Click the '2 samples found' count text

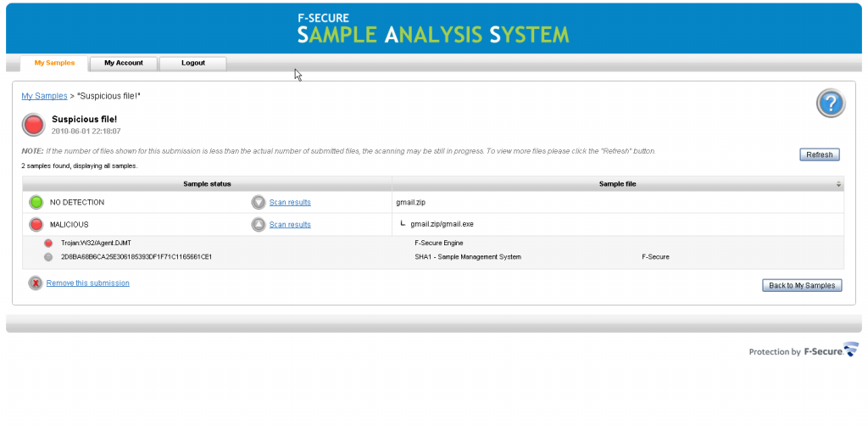(x=79, y=165)
